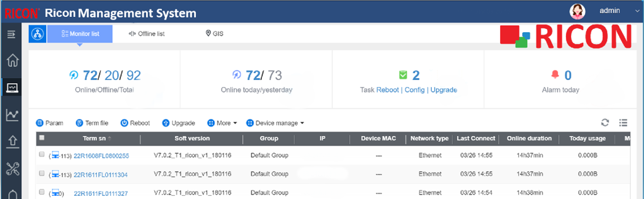The width and height of the screenshot is (644, 199).
Task: Open the tools wrench sidebar icon
Action: click(x=13, y=169)
